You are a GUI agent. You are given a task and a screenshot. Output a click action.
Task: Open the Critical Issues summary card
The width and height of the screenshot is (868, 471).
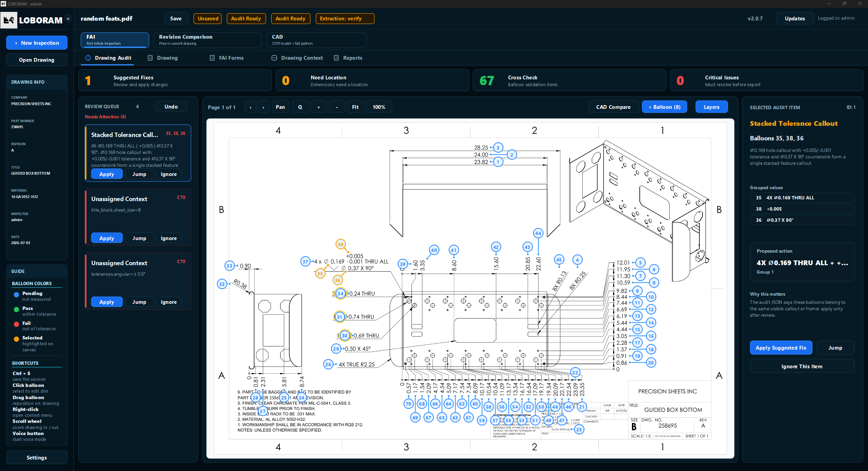767,80
